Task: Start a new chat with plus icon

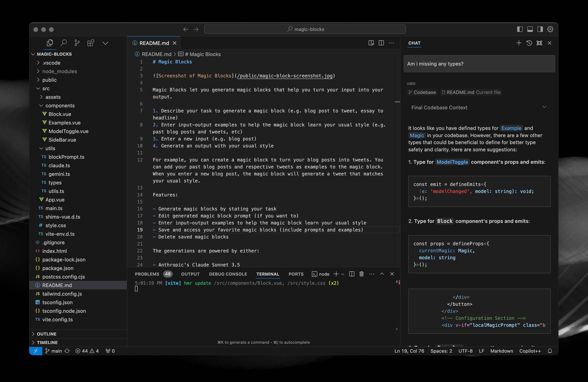Action: (x=518, y=43)
